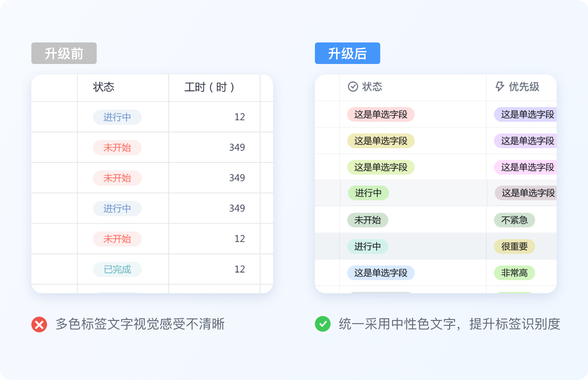Open the blue 进行中 tag in first row
The width and height of the screenshot is (588, 380).
coord(117,117)
